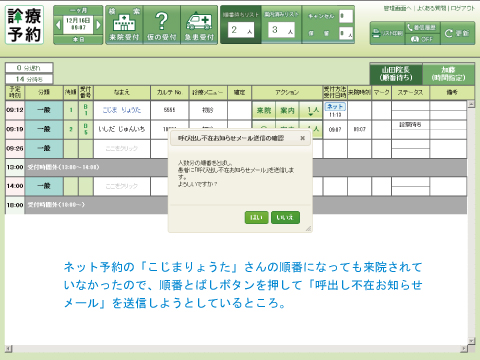Click いいえ in the confirmation dialog
This screenshot has height=360, width=480.
point(285,218)
